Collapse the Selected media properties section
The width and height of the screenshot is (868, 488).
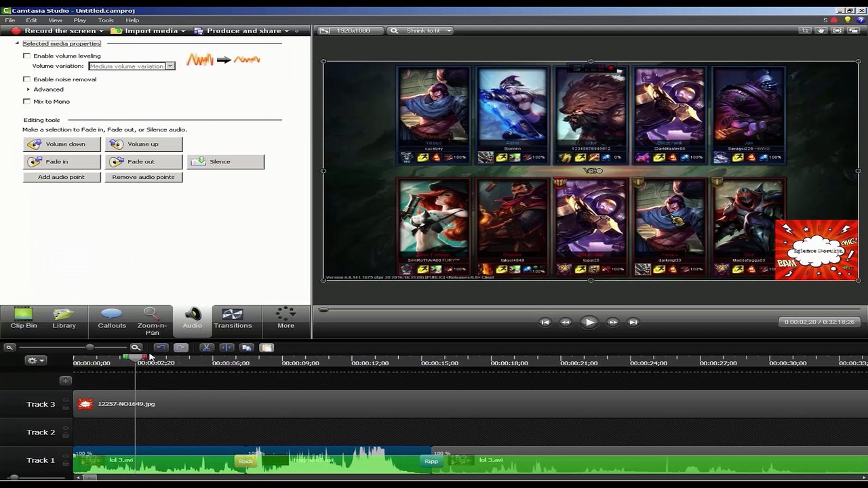click(17, 43)
